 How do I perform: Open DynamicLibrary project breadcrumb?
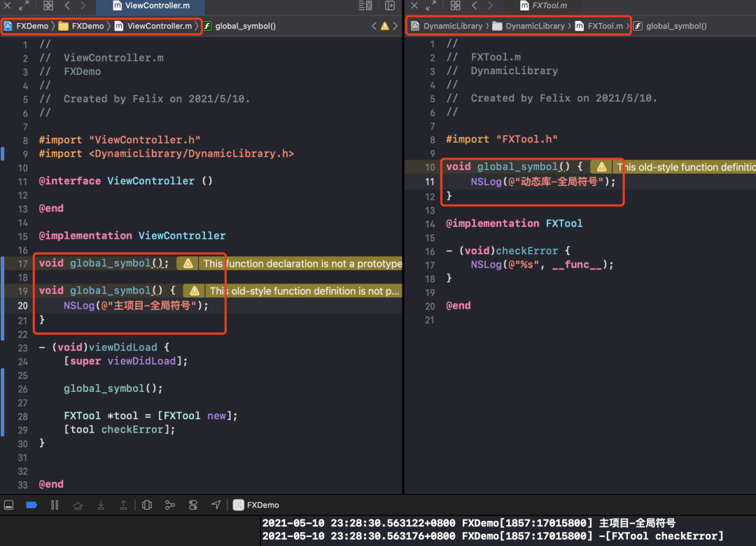tap(447, 26)
